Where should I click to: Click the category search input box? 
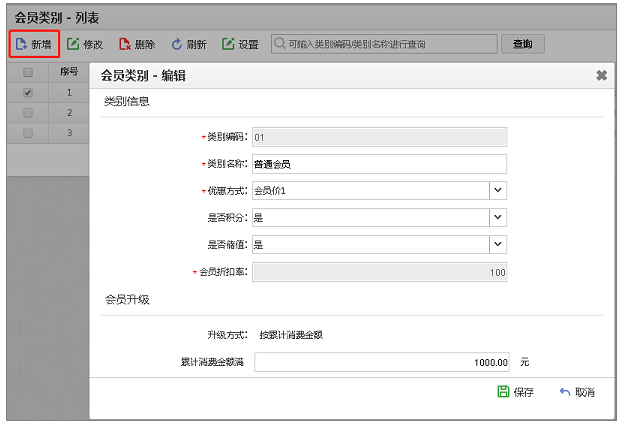point(385,44)
